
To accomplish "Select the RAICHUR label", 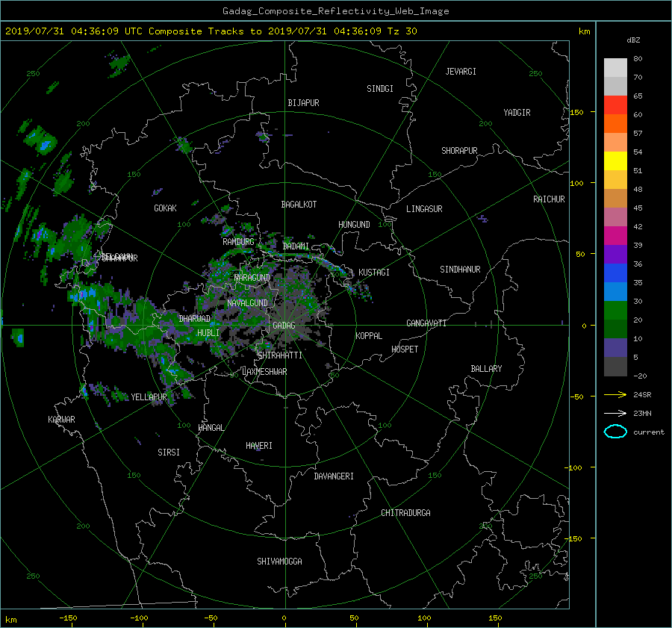I will tap(549, 199).
